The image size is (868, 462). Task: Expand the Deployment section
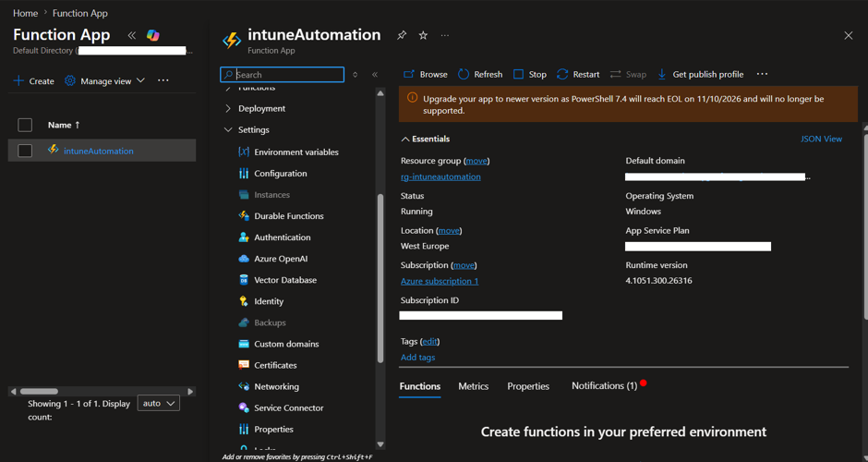228,109
